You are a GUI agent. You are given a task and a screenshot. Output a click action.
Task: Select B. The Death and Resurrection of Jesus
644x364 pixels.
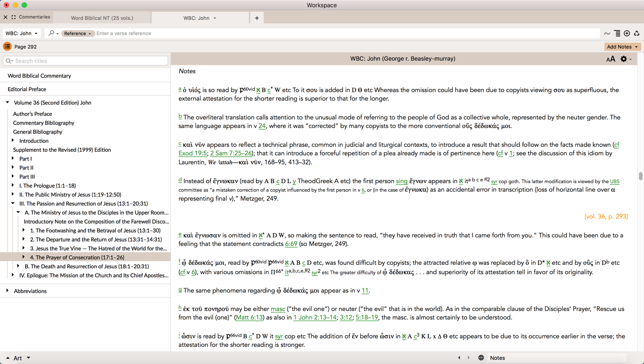(87, 267)
